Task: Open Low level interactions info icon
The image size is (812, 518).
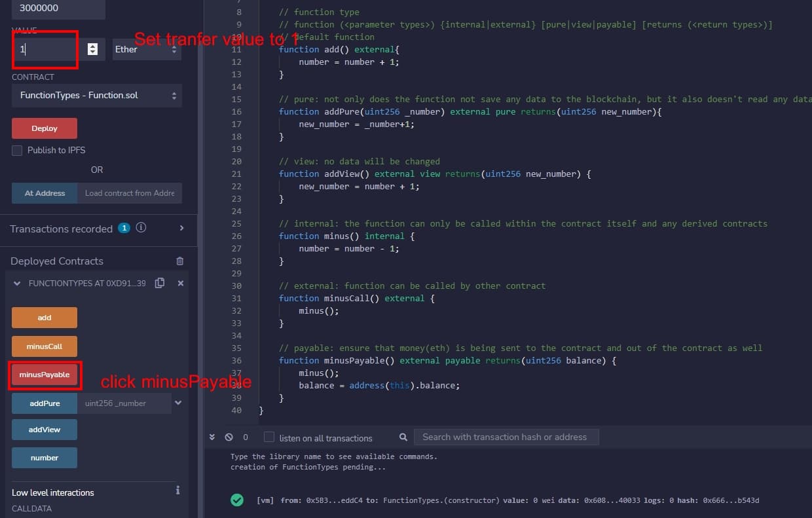Action: (177, 490)
